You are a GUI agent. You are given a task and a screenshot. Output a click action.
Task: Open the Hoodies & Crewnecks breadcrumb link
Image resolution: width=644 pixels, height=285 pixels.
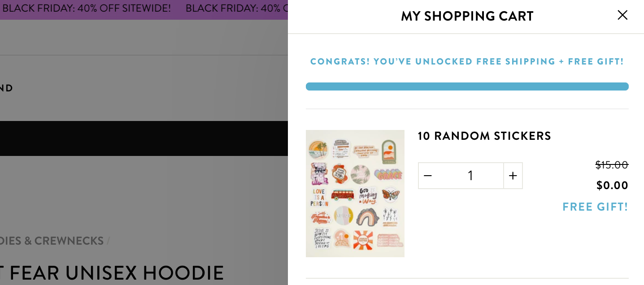[x=52, y=241]
